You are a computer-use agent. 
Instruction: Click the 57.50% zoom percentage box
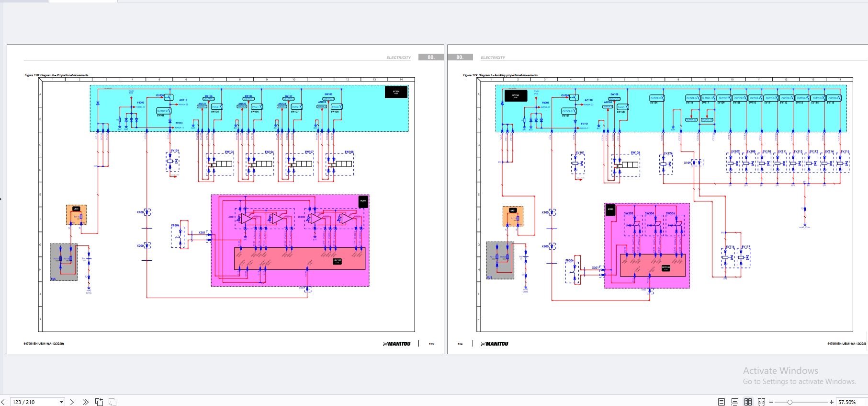pyautogui.click(x=850, y=402)
